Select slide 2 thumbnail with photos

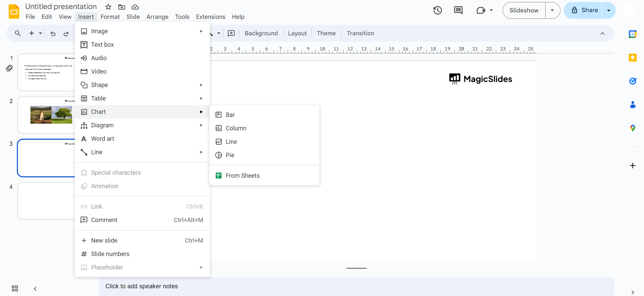(x=46, y=115)
